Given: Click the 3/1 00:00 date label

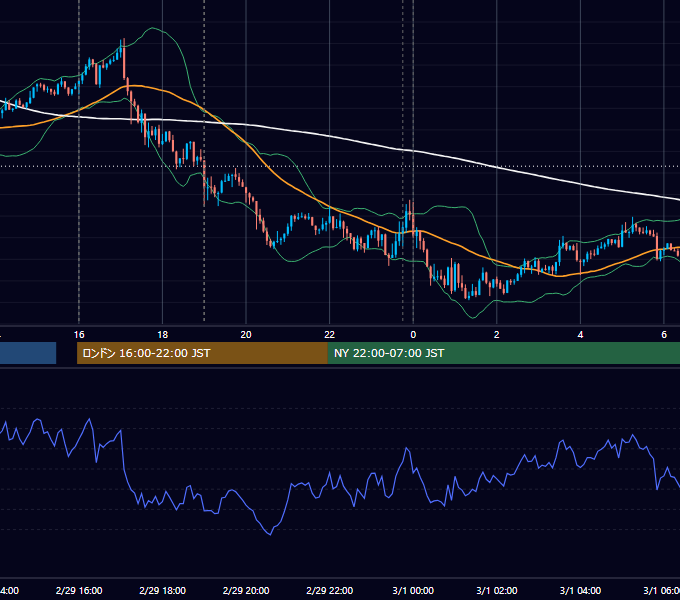Looking at the screenshot, I should point(413,590).
